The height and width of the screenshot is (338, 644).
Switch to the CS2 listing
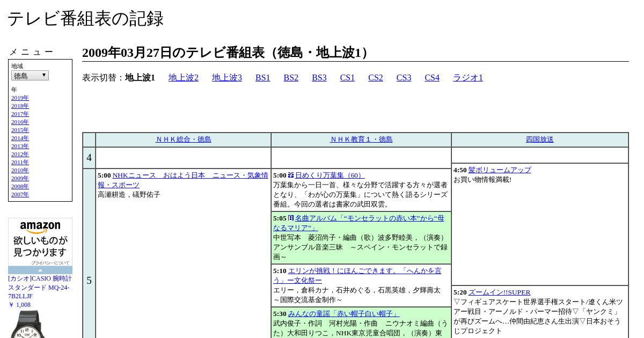(x=376, y=78)
